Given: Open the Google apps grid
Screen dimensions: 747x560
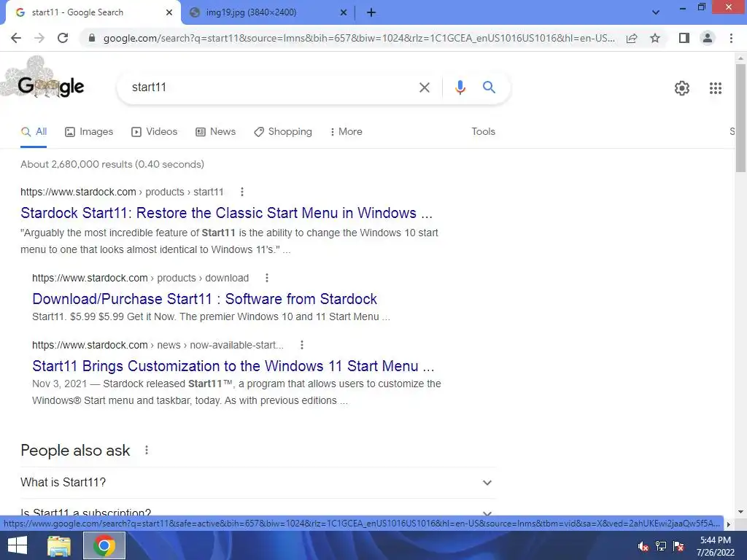Looking at the screenshot, I should (716, 88).
